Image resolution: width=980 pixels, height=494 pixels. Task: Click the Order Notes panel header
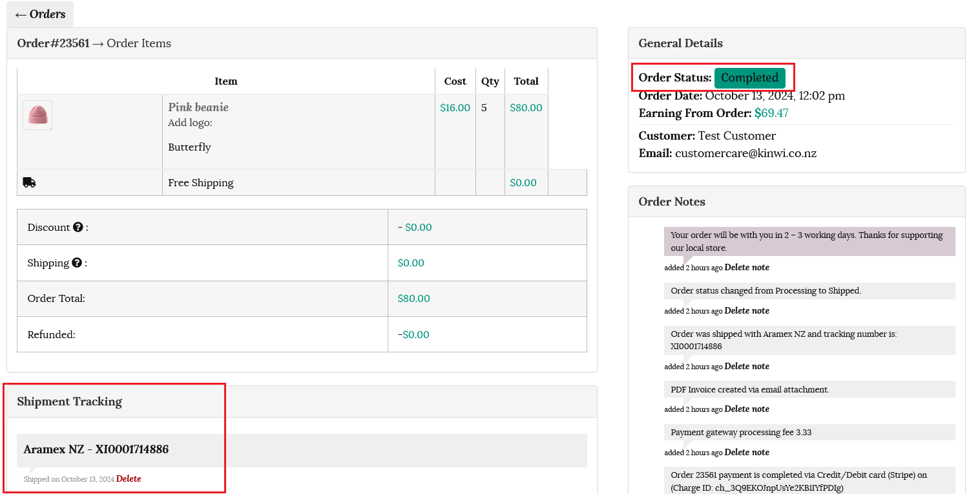(x=672, y=202)
